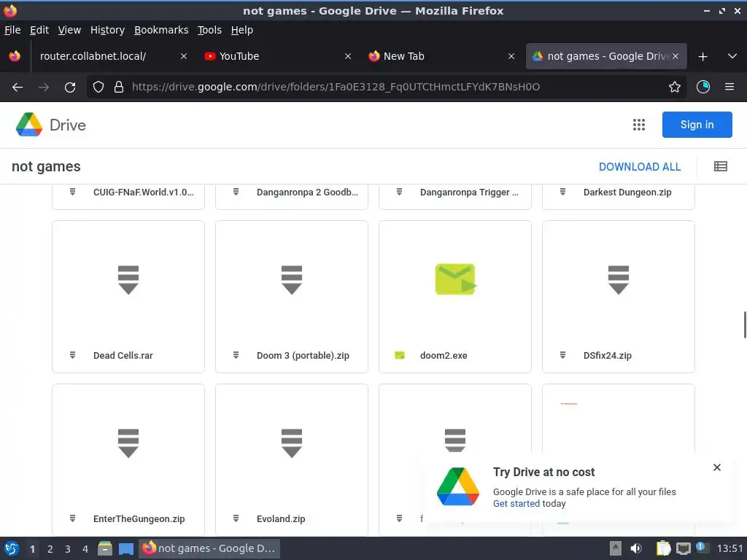Open Firefox hamburger application menu
Image resolution: width=747 pixels, height=560 pixels.
click(x=729, y=87)
